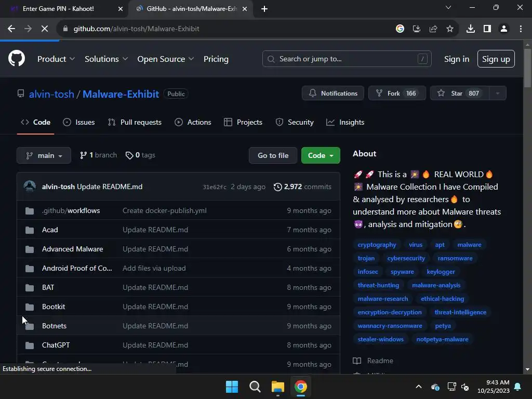Click the address bar URL
The width and height of the screenshot is (532, 399).
(137, 29)
